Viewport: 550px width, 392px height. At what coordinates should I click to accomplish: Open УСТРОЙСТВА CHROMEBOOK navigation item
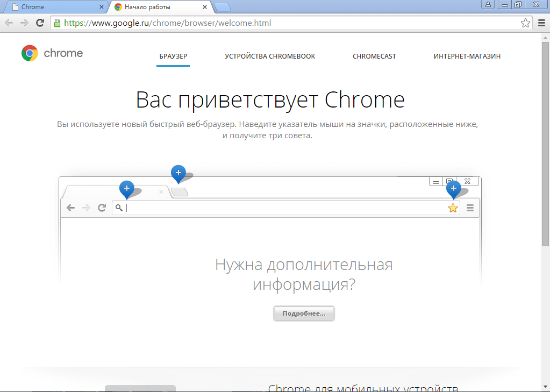tap(270, 56)
